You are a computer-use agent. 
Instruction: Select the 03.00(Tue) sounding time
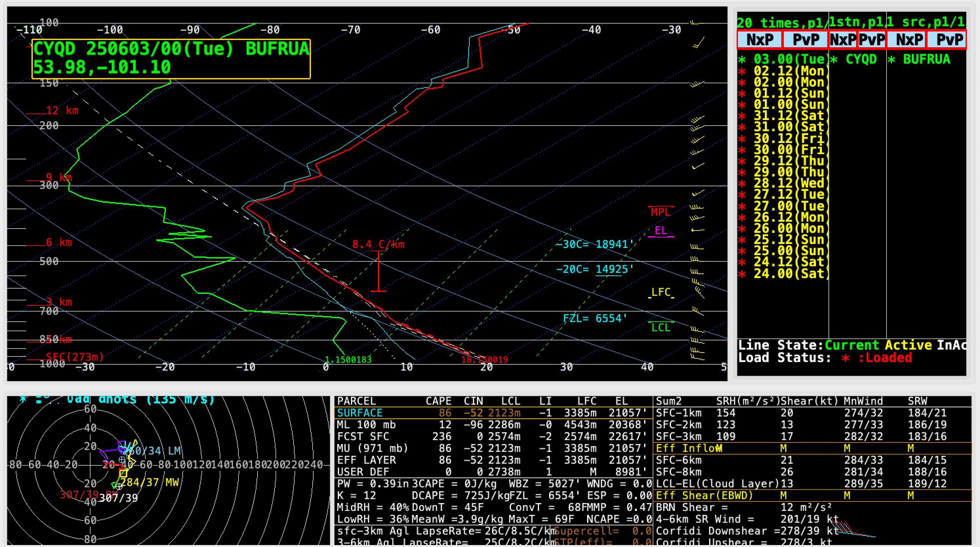pyautogui.click(x=783, y=59)
